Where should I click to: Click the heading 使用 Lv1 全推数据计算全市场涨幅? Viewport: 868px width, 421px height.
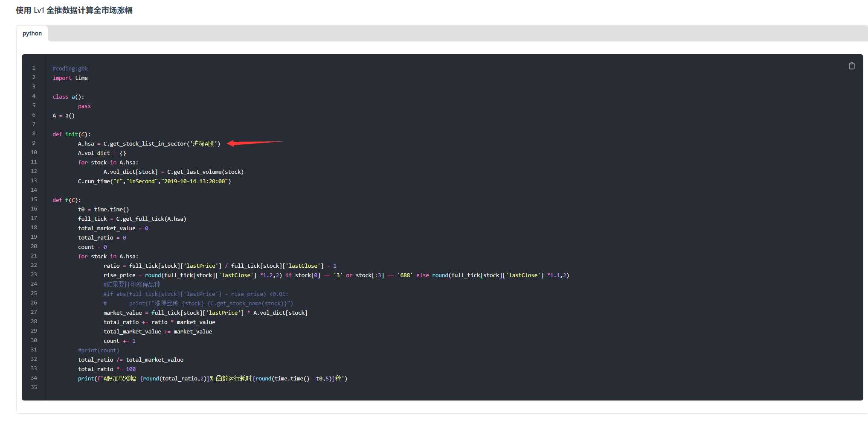pyautogui.click(x=74, y=10)
